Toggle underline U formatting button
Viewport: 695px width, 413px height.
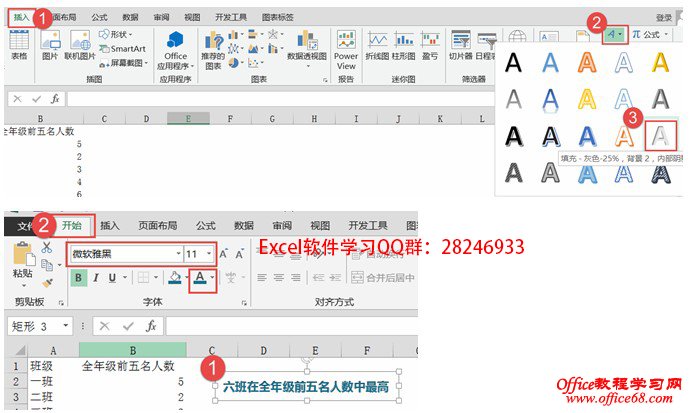[x=112, y=278]
